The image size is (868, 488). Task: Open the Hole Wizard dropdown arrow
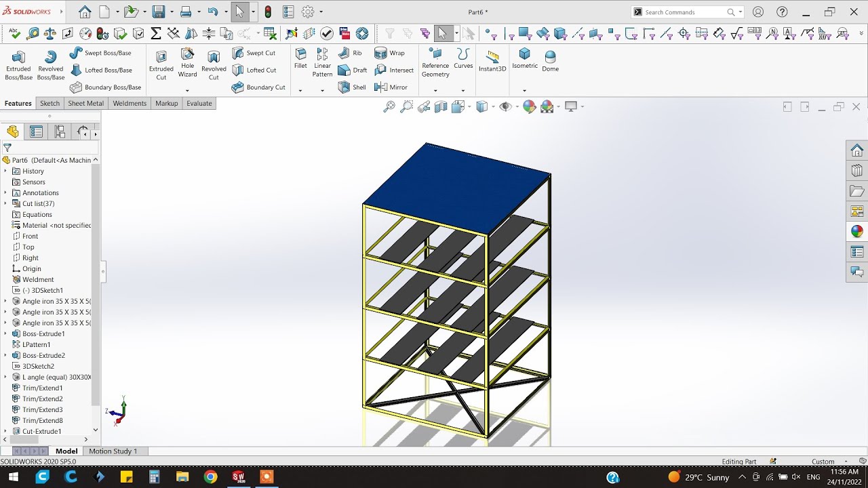(188, 90)
